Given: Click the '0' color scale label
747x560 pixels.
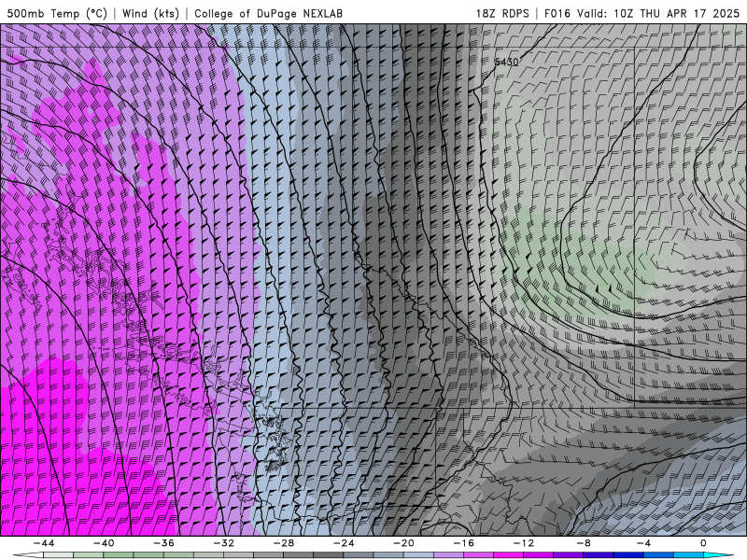Looking at the screenshot, I should click(704, 543).
